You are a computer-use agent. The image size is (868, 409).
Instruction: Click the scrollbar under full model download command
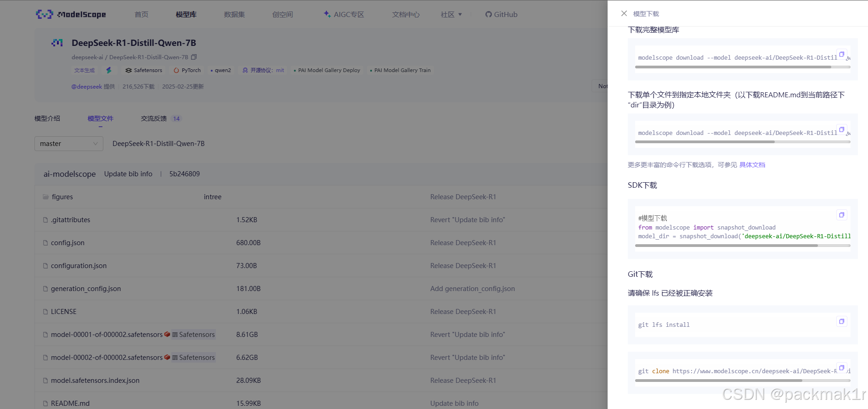click(x=733, y=67)
